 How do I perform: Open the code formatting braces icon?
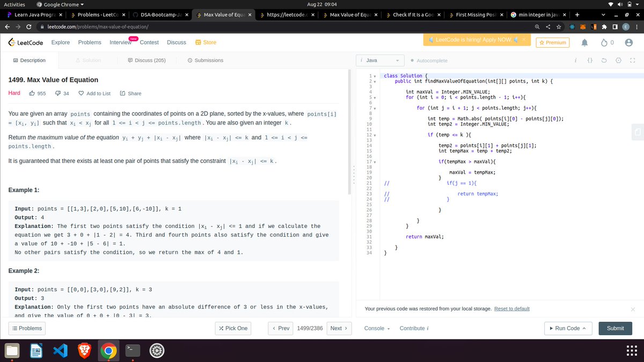tap(590, 60)
